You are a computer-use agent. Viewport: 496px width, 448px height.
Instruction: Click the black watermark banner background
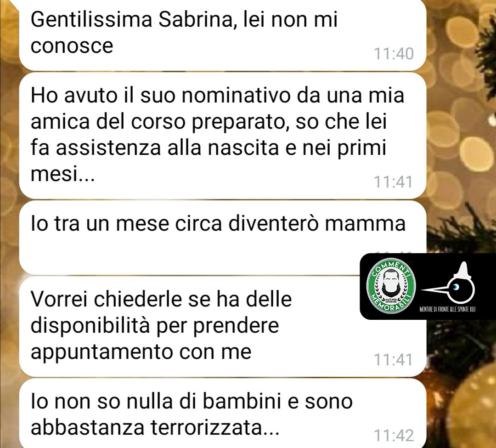[428, 286]
